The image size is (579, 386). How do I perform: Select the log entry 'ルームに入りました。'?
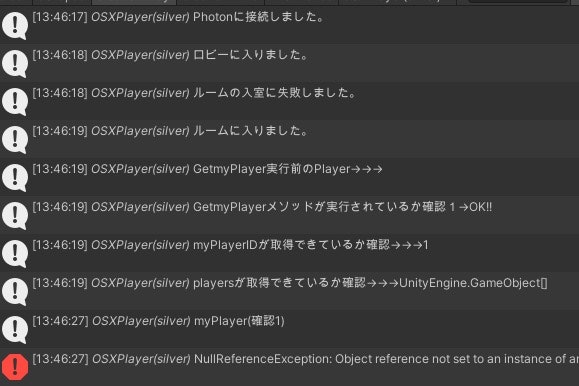(x=290, y=140)
